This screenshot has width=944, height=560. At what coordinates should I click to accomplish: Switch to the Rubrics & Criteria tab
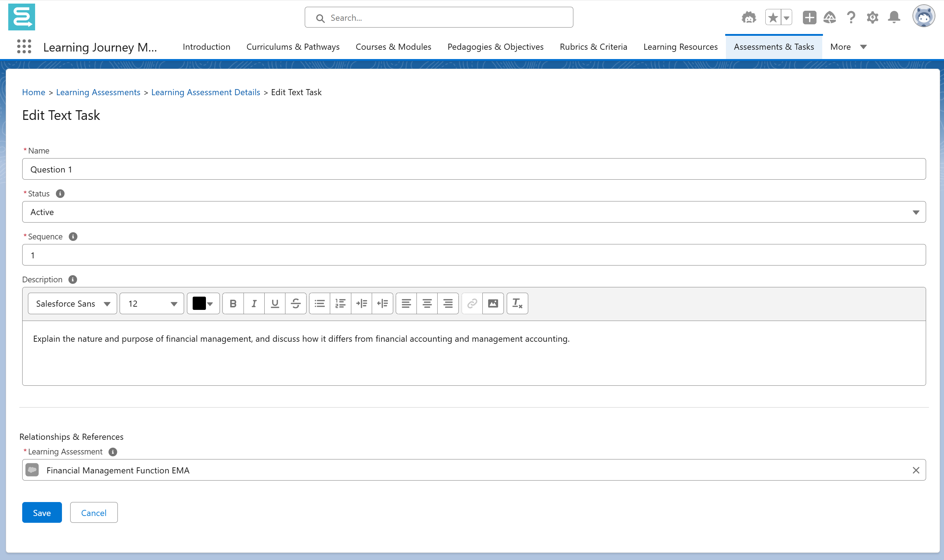click(x=593, y=47)
